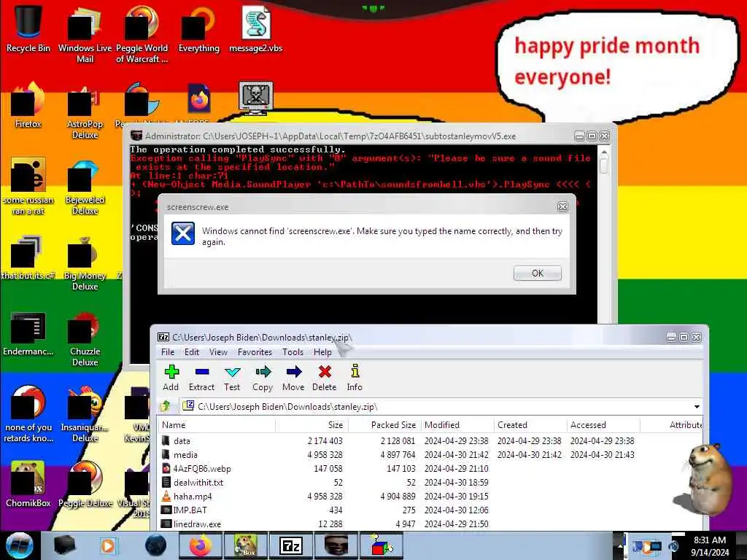Click the Copy toolbar icon in 7-Zip

point(263,378)
